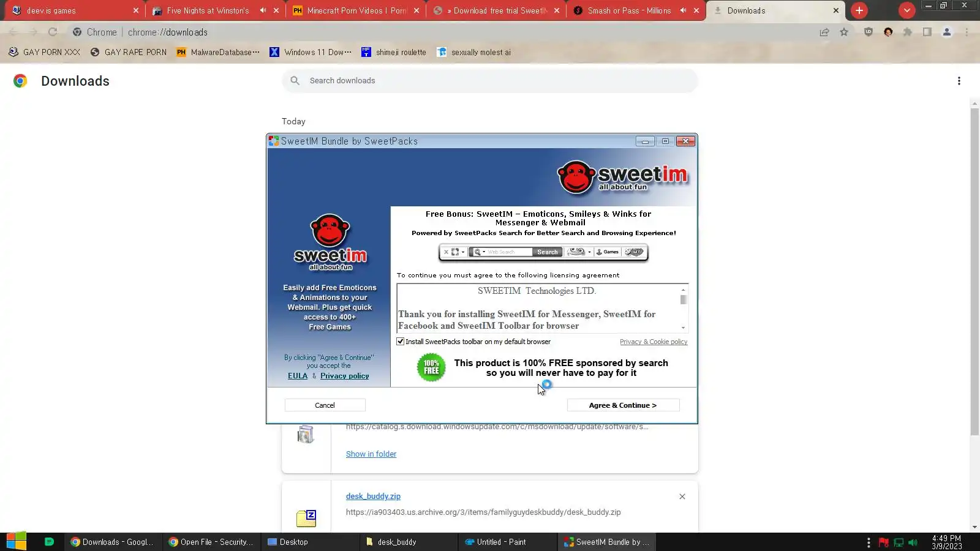Close the deev.is games tab

pos(136,10)
